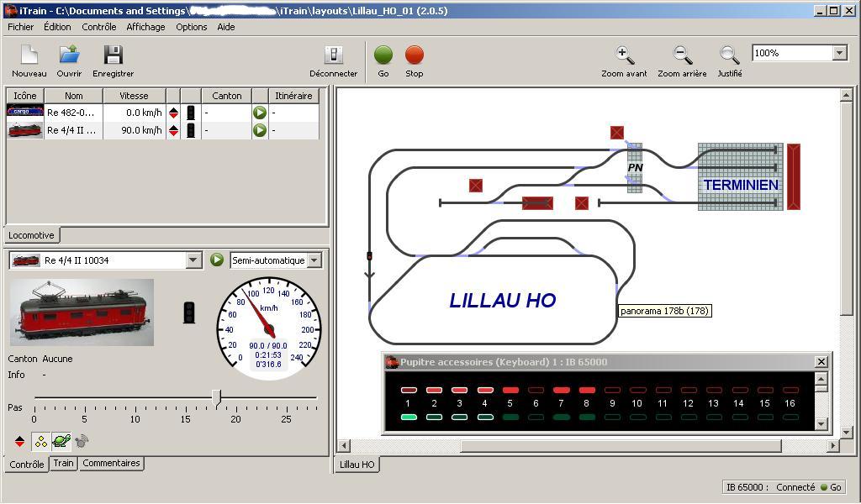
Task: Save the layout with Enregistrer
Action: point(114,60)
